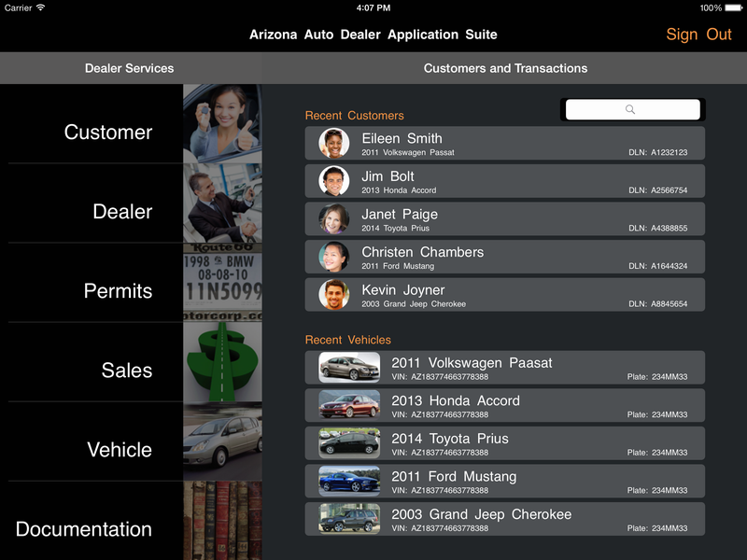The height and width of the screenshot is (560, 747).
Task: Tap Eileen Smith's profile photo
Action: click(334, 144)
